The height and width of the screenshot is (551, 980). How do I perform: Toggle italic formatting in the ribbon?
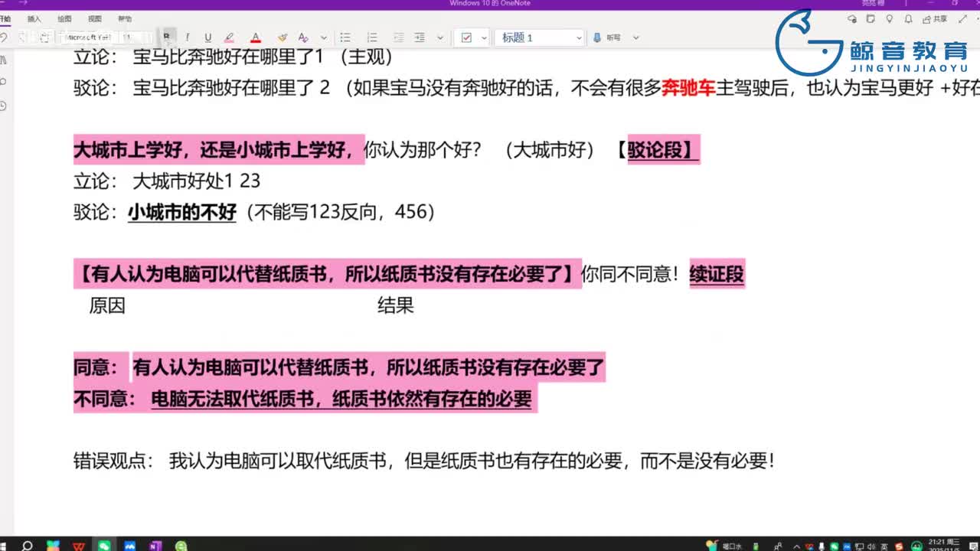(x=188, y=37)
